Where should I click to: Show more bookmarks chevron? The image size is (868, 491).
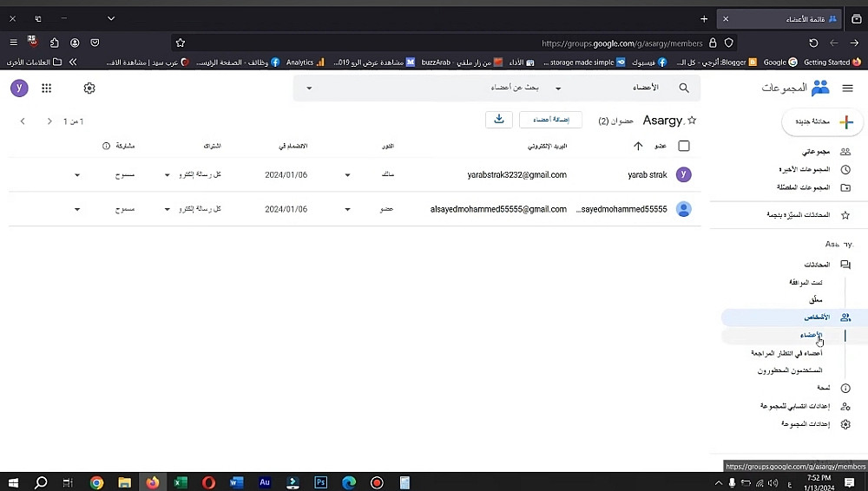coord(73,62)
